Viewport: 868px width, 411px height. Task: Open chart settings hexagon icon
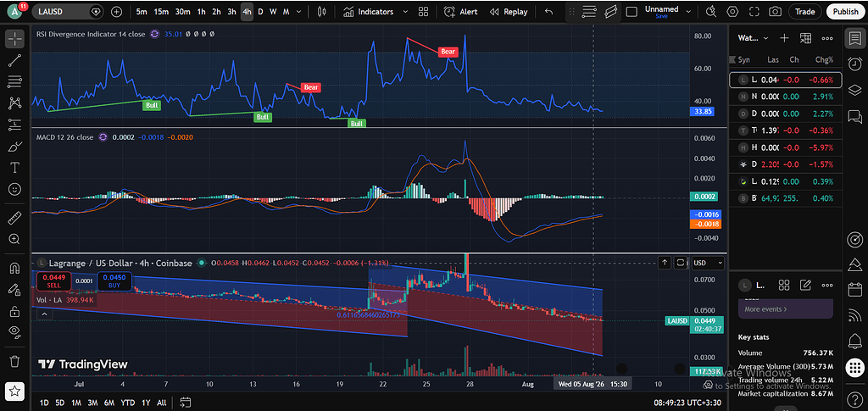pyautogui.click(x=733, y=12)
